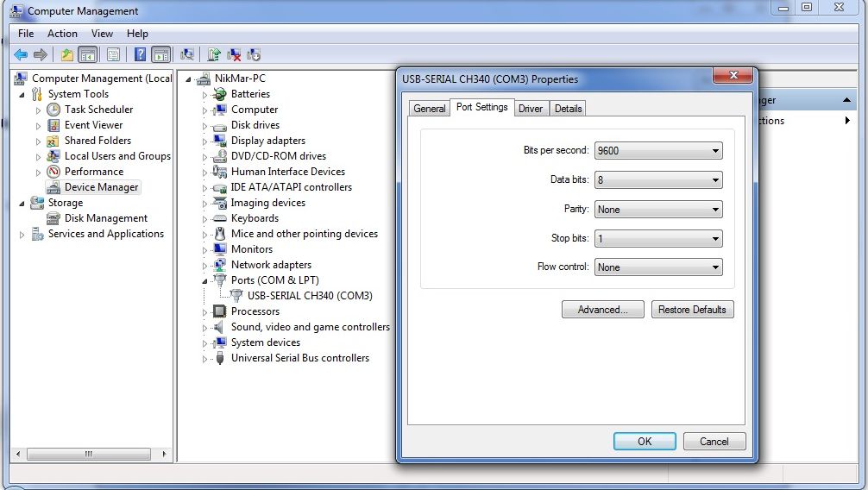Switch to the Driver tab
868x490 pixels.
[x=531, y=109]
